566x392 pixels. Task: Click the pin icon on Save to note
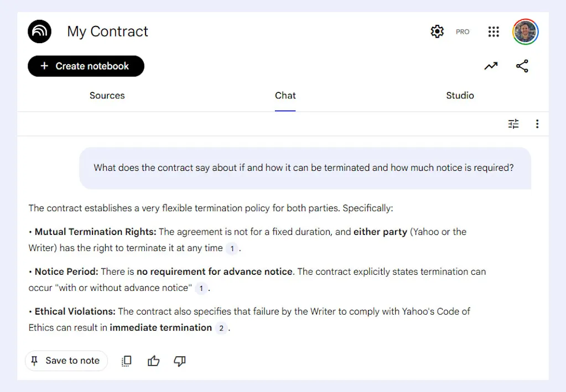point(35,360)
